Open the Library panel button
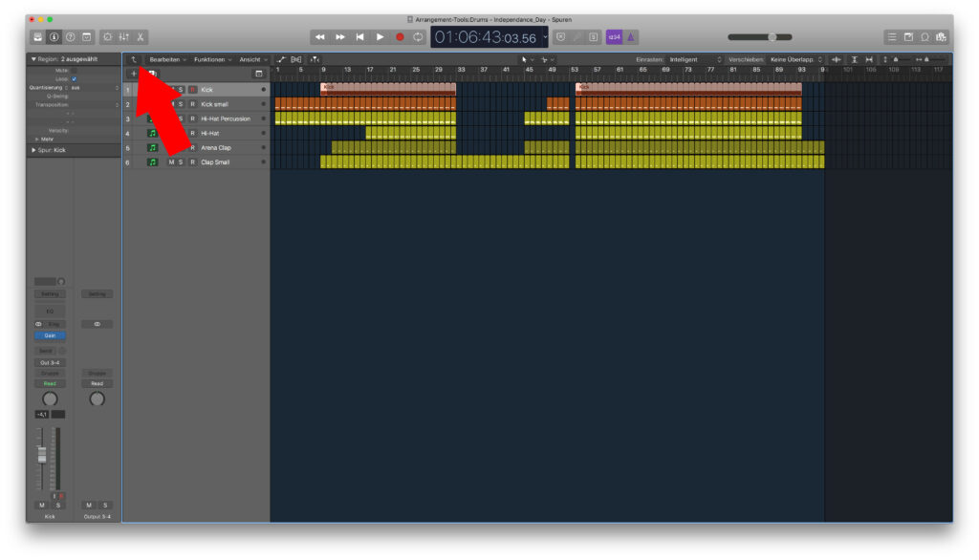 coord(38,37)
